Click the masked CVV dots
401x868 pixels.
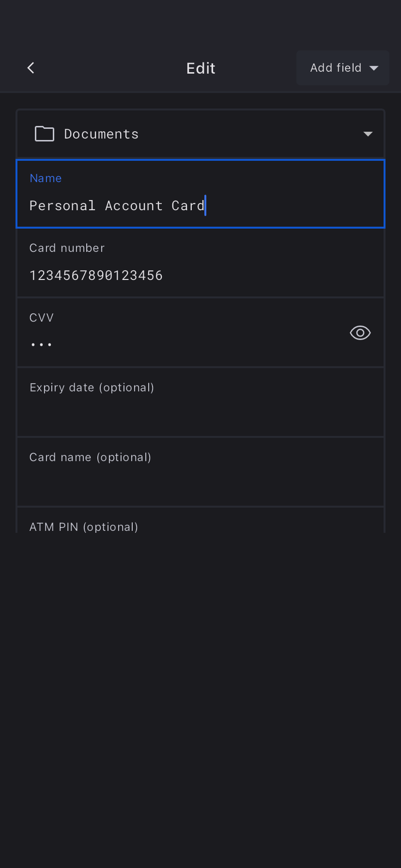[41, 344]
